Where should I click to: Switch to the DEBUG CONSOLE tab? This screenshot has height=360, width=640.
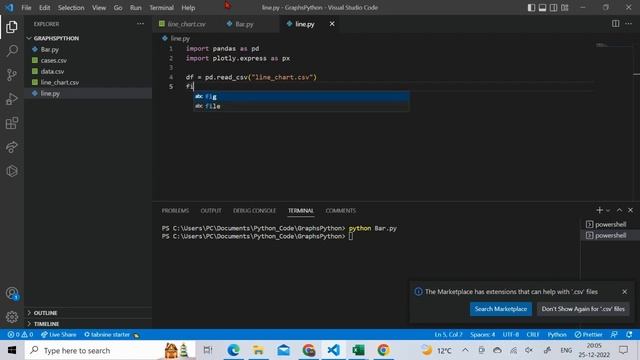(x=255, y=211)
